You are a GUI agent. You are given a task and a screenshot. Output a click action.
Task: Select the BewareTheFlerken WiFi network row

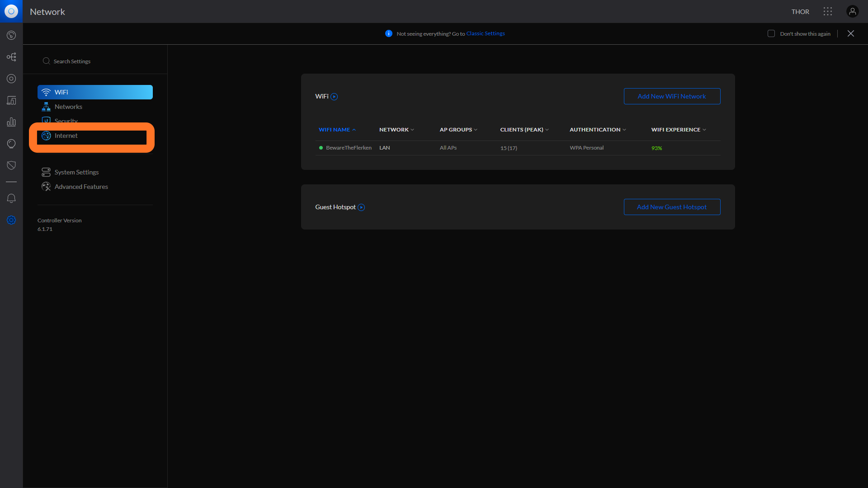click(518, 148)
